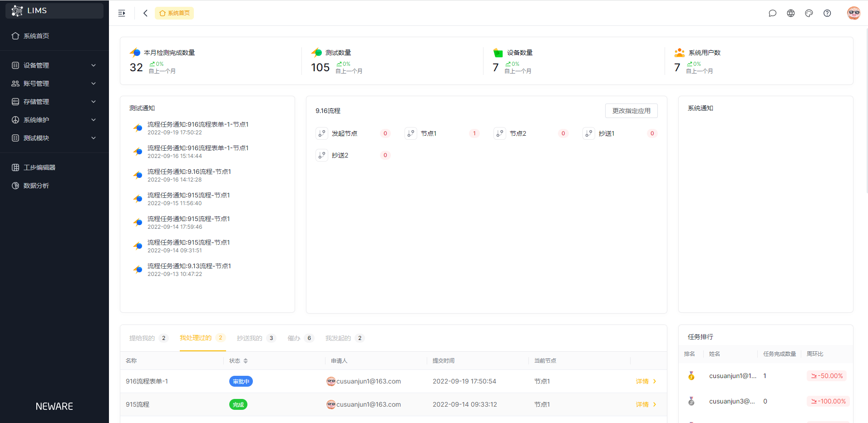Click the 32 monthly completed count

click(x=136, y=68)
